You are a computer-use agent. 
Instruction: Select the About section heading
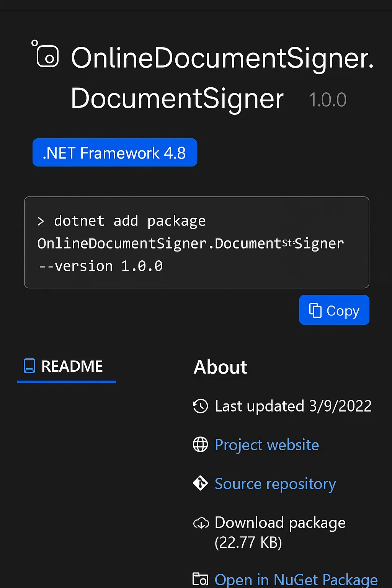(220, 367)
